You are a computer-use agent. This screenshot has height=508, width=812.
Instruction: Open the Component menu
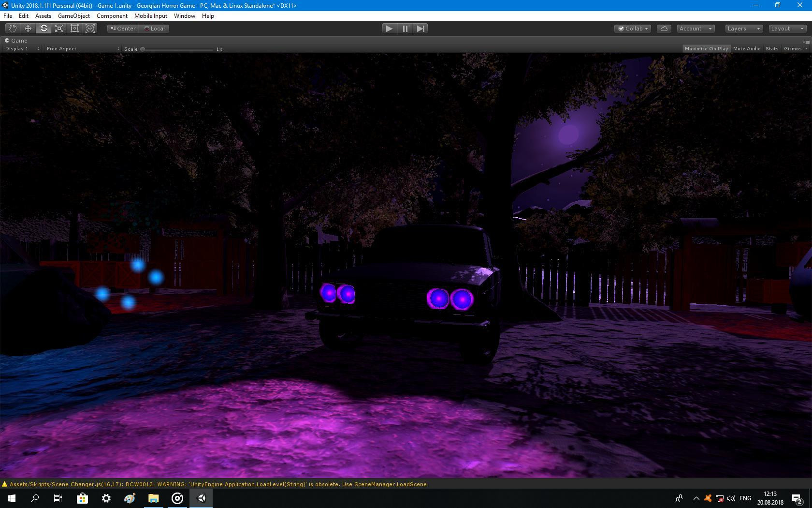pyautogui.click(x=112, y=16)
